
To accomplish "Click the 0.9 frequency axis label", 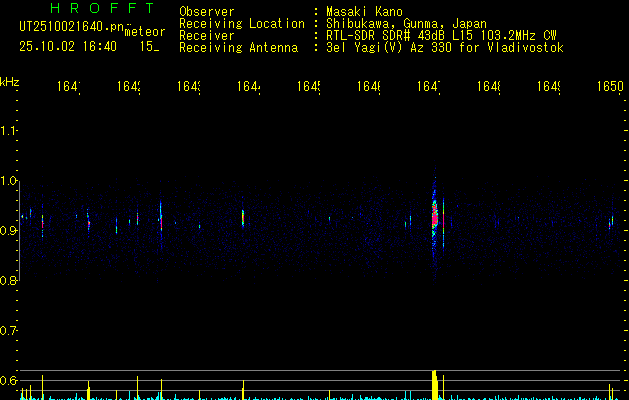I will 8,231.
